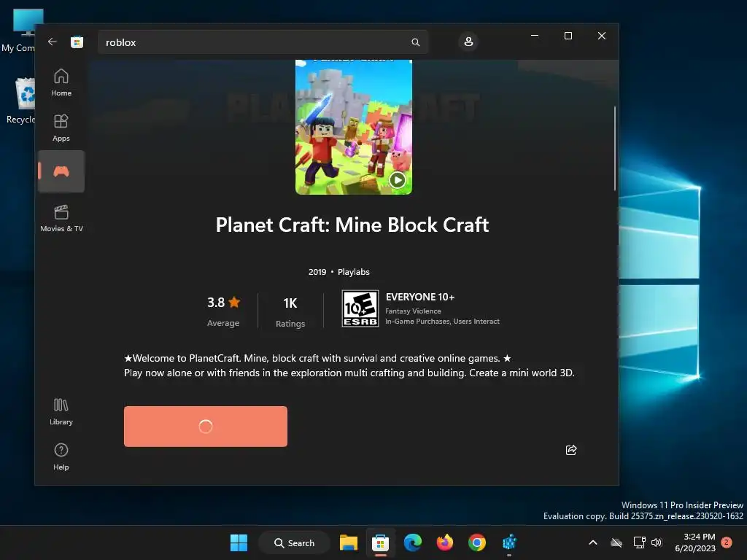Viewport: 747px width, 560px height.
Task: Click the taskbar Search box
Action: click(x=294, y=542)
